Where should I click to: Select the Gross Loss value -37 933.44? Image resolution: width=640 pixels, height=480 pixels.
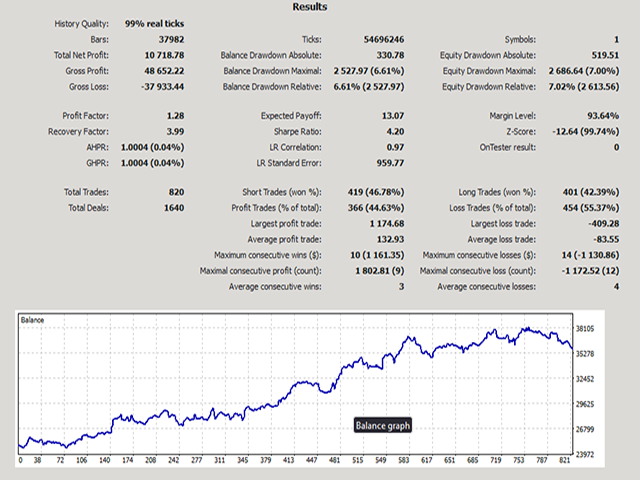[162, 87]
